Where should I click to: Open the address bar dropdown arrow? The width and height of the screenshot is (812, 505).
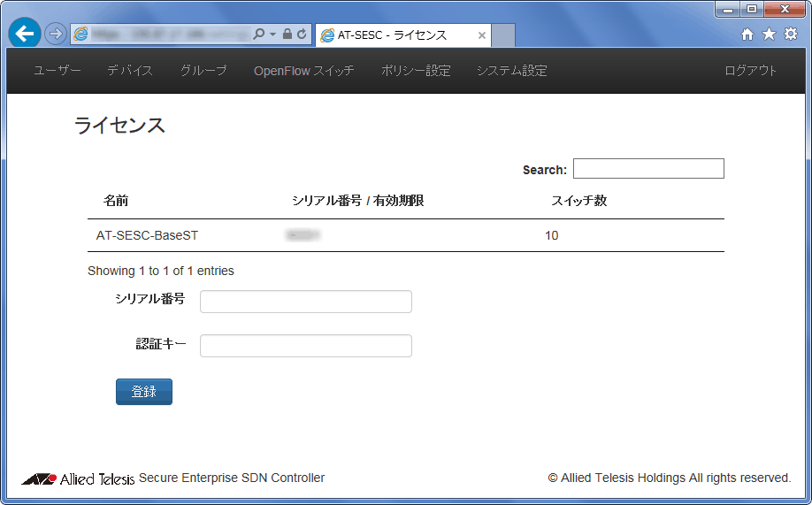pyautogui.click(x=273, y=34)
